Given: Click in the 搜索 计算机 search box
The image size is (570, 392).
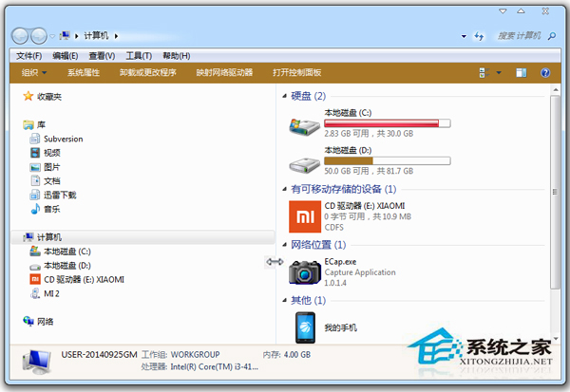Looking at the screenshot, I should tap(519, 36).
